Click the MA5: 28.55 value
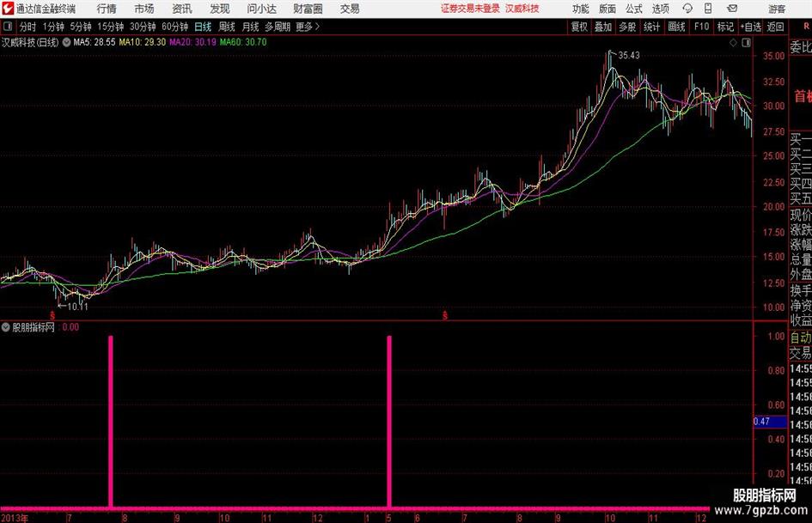Viewport: 812px width, 523px height. point(95,42)
